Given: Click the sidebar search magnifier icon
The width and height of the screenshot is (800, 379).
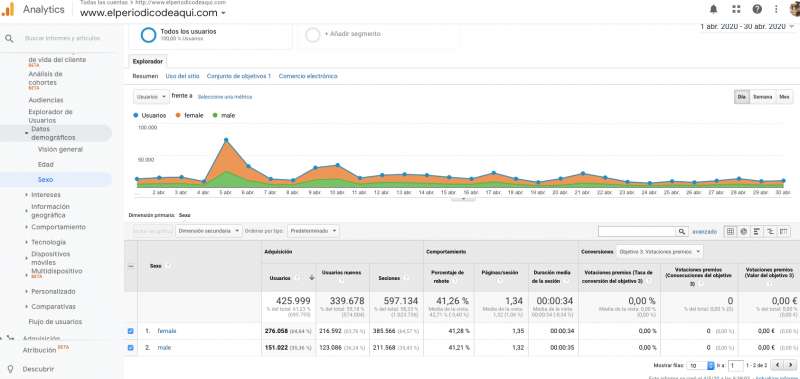Looking at the screenshot, I should point(9,38).
